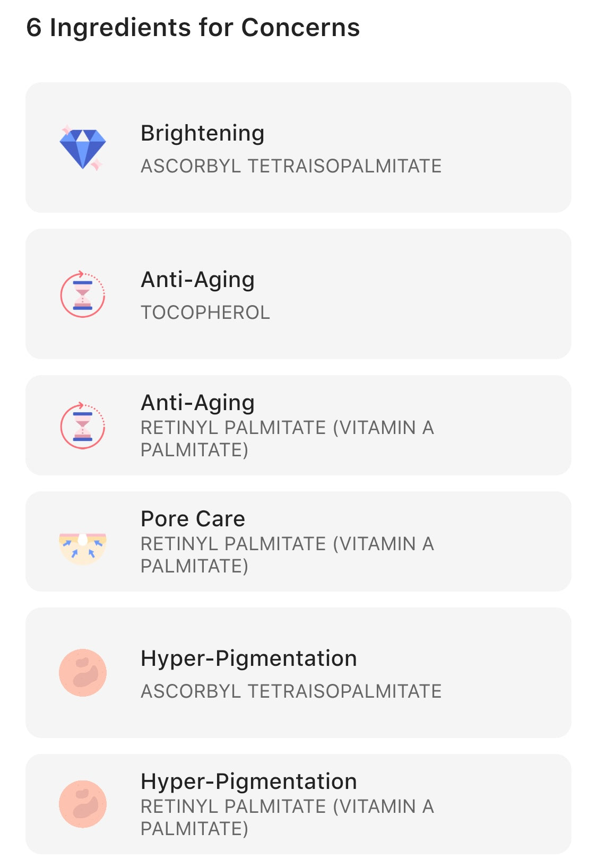Click RETINYL PALMITATE text under Pore Care
The width and height of the screenshot is (597, 868).
[287, 555]
